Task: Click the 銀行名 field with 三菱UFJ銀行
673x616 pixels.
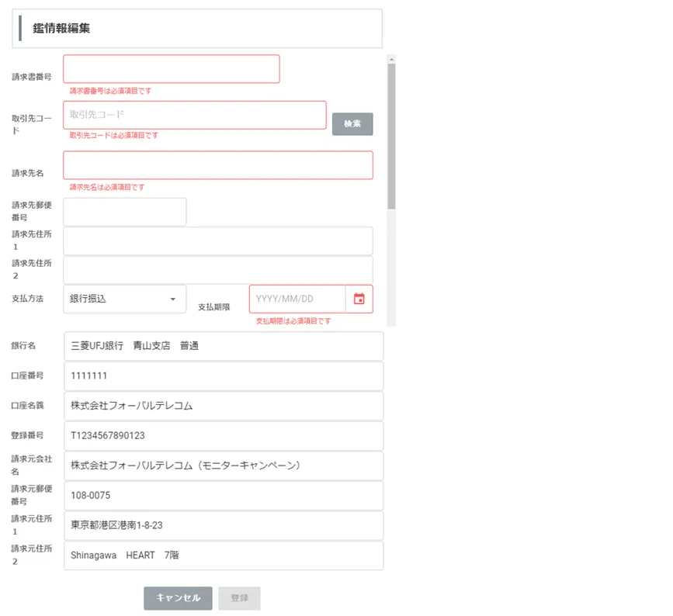Action: (x=224, y=346)
